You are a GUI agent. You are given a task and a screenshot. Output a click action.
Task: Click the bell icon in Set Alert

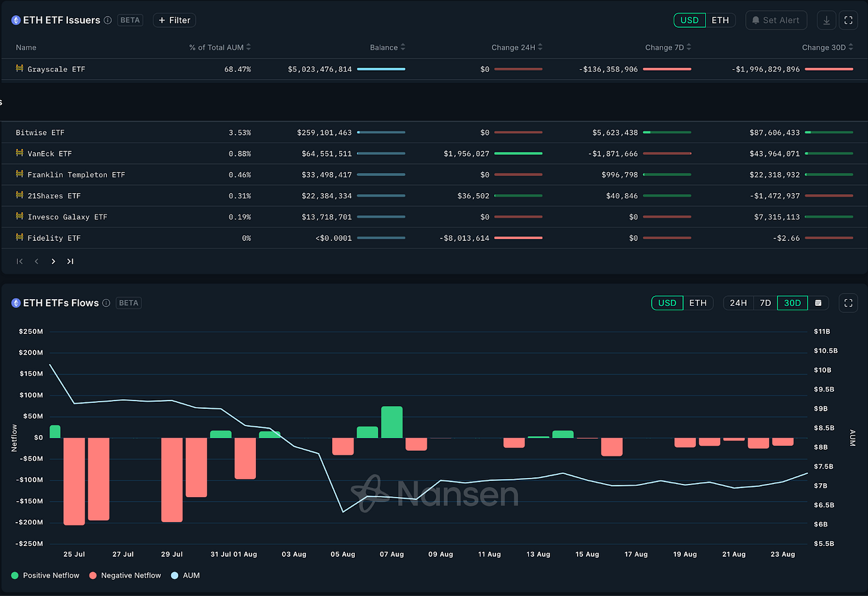[x=756, y=20]
